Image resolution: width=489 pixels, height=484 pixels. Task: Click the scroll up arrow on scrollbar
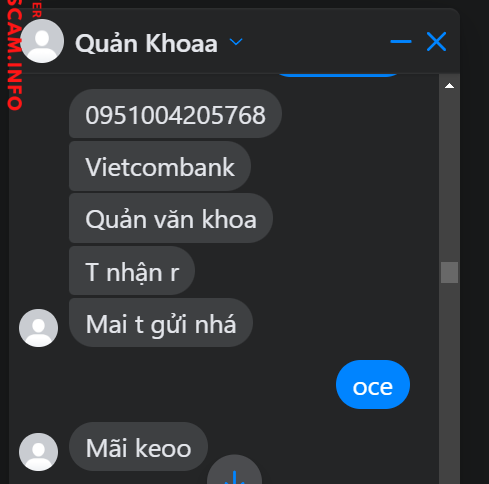[x=449, y=86]
